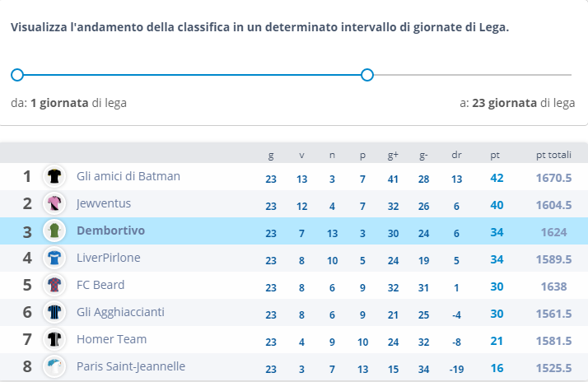Click the 'dr' column header
Viewport: 588px width, 382px height.
pos(456,155)
